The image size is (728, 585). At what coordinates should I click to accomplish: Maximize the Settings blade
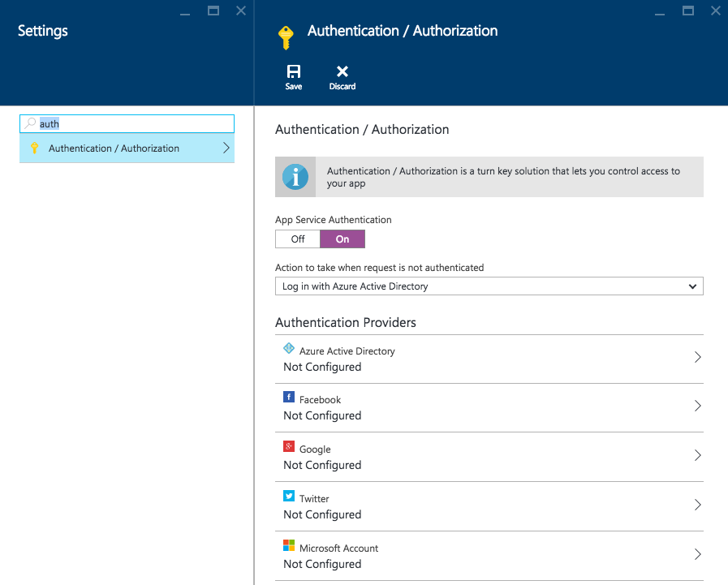[x=213, y=11]
